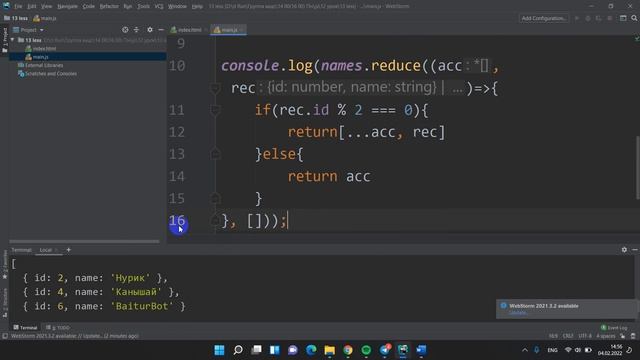
Task: Open the Refactor menu
Action: [109, 7]
